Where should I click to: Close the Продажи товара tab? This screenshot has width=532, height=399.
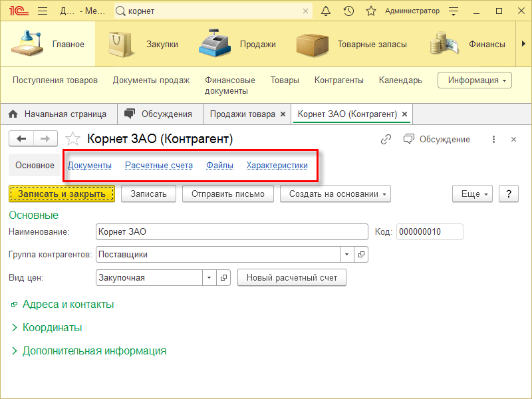283,114
